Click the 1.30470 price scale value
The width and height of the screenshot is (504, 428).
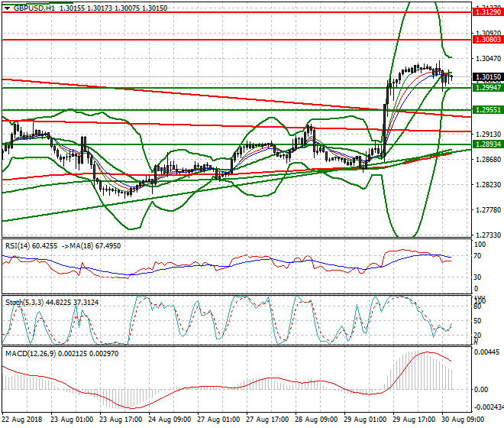[x=488, y=59]
